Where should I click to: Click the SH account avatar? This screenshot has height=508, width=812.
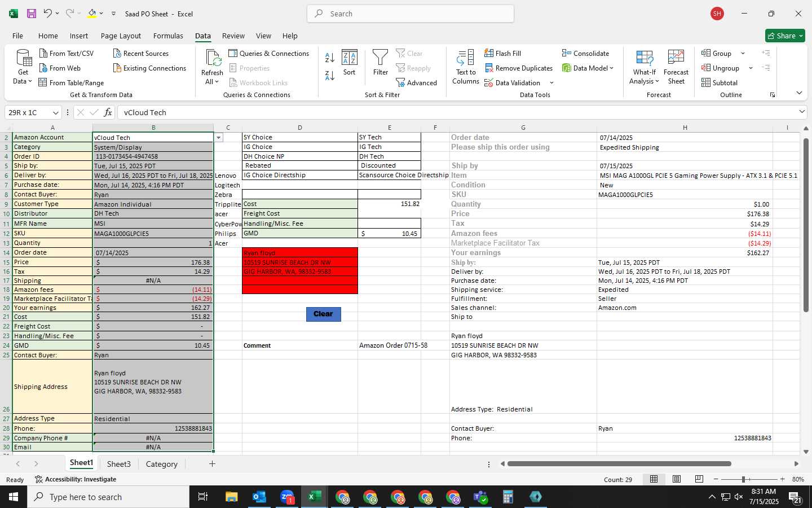717,14
